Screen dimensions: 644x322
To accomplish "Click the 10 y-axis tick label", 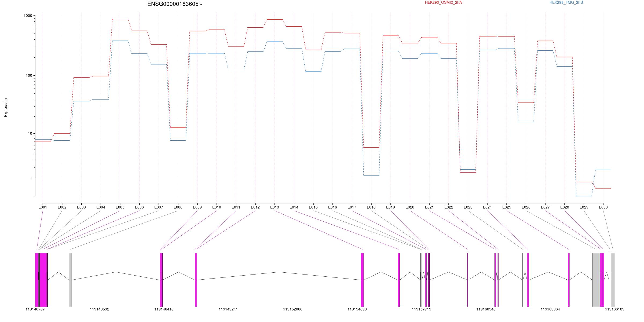I will click(30, 134).
